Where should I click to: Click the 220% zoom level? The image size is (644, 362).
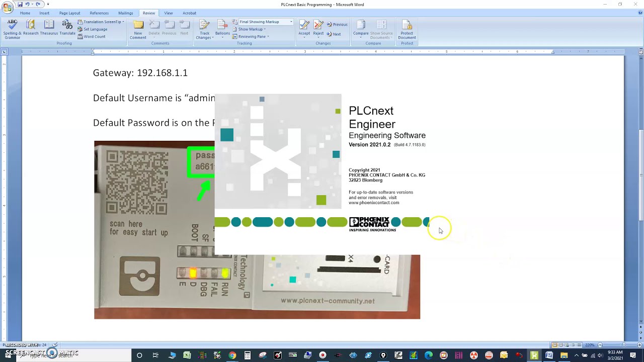591,345
